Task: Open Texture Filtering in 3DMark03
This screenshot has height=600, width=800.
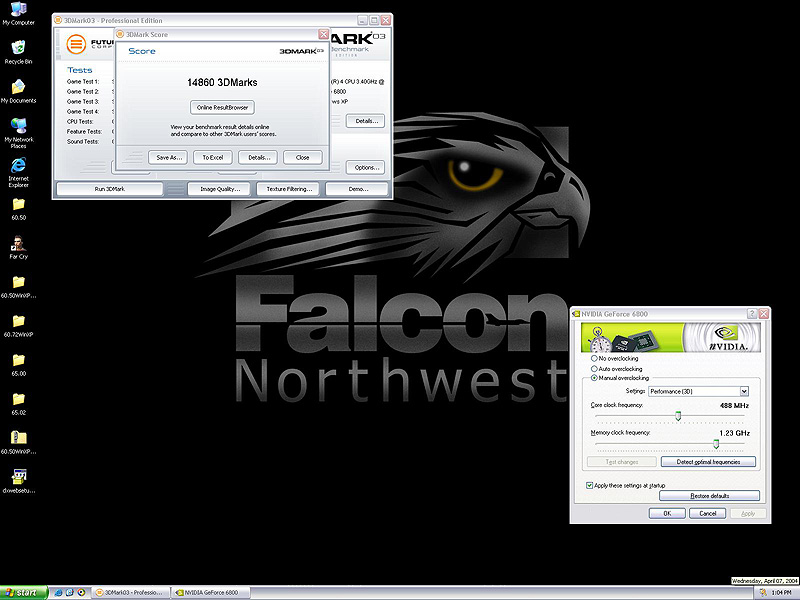Action: pos(289,189)
